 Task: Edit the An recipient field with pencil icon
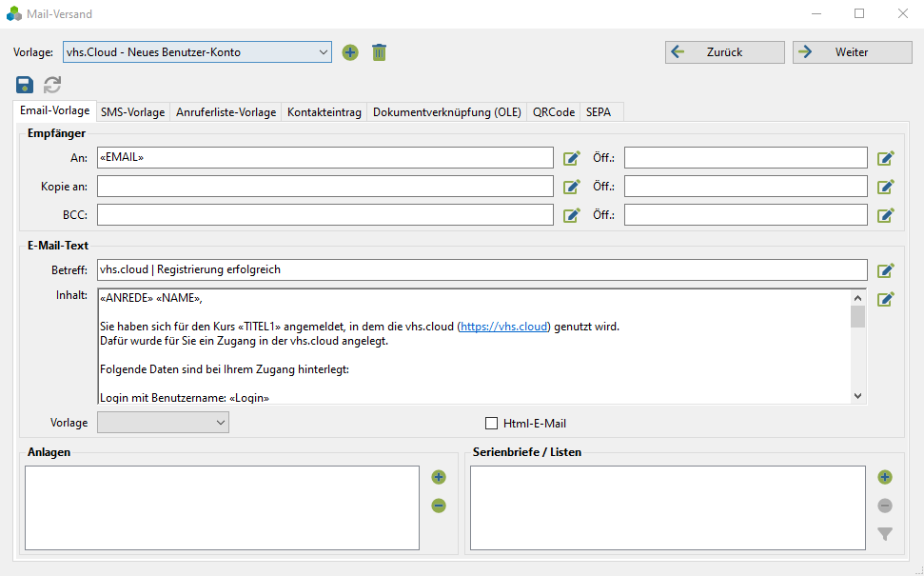(572, 157)
